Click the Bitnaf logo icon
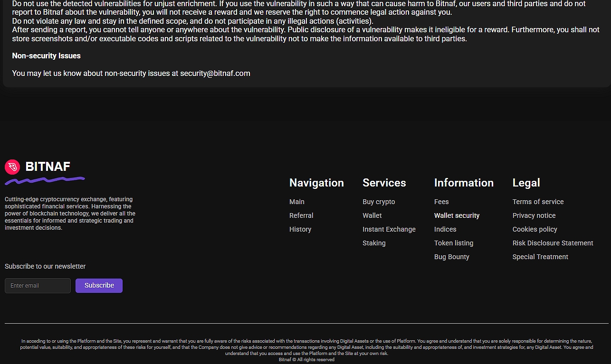This screenshot has height=364, width=611. point(12,167)
